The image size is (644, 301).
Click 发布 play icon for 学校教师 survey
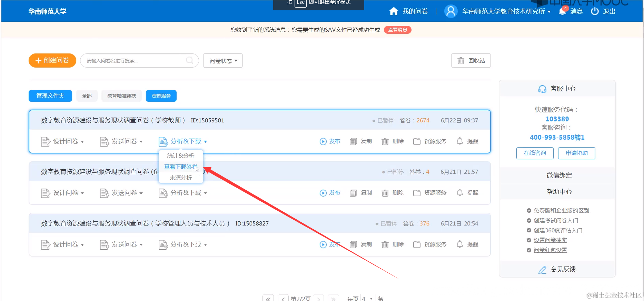pyautogui.click(x=323, y=141)
